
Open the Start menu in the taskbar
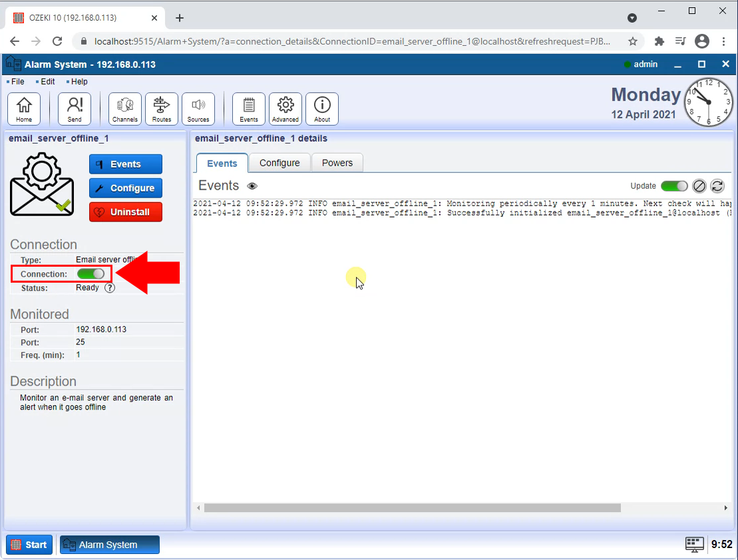tap(29, 544)
